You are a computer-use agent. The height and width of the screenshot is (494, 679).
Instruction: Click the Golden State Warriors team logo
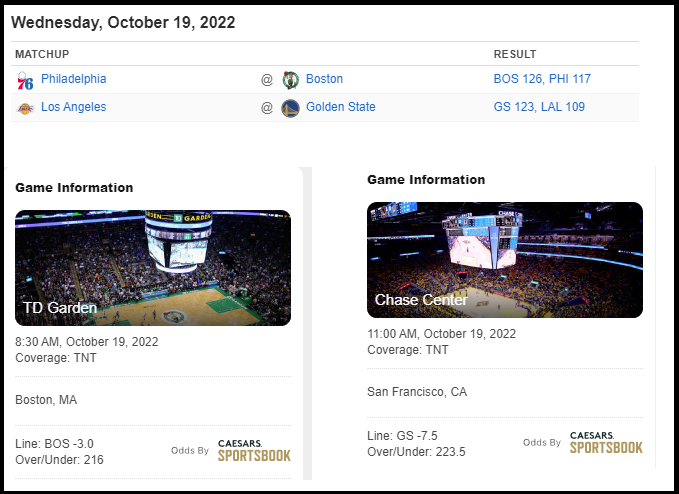290,108
